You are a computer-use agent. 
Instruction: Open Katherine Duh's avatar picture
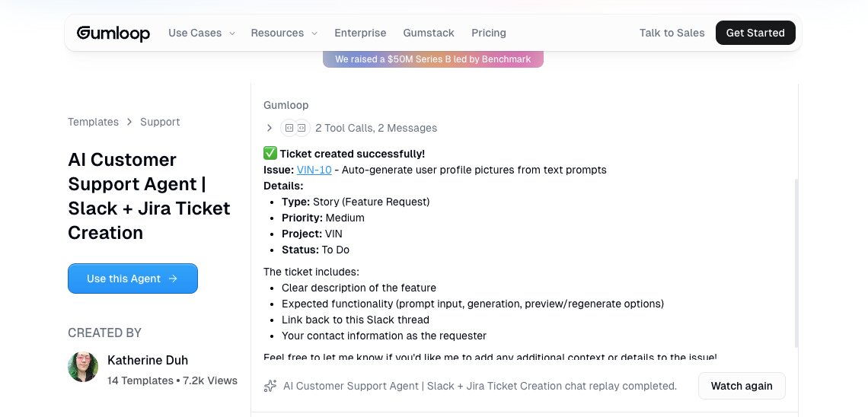[83, 367]
